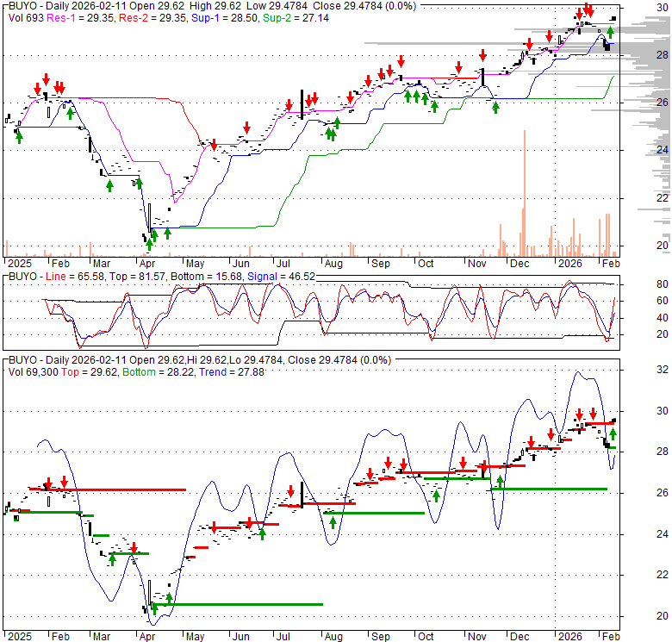Click the Aug label on bottom chart time axis

tap(333, 637)
